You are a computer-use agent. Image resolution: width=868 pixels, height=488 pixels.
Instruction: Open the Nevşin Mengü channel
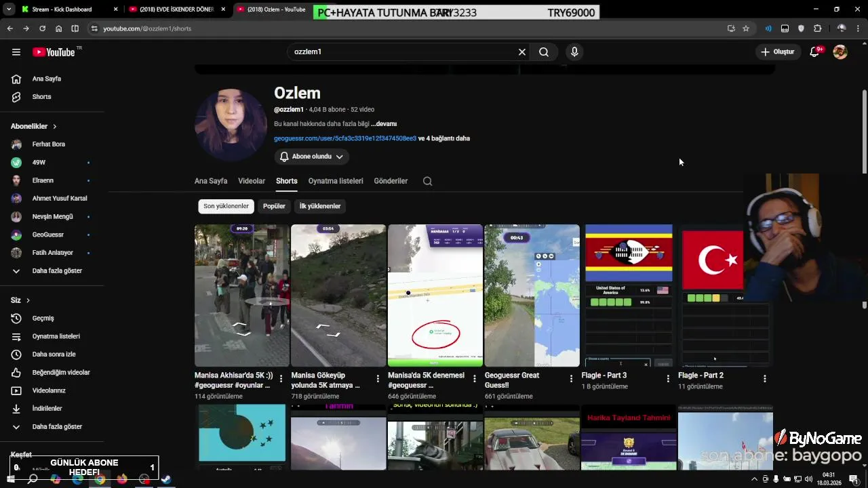(54, 217)
